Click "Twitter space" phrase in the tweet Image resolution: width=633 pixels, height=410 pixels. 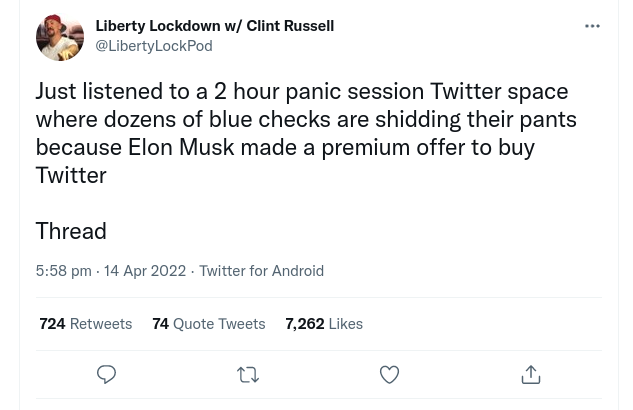click(x=499, y=91)
